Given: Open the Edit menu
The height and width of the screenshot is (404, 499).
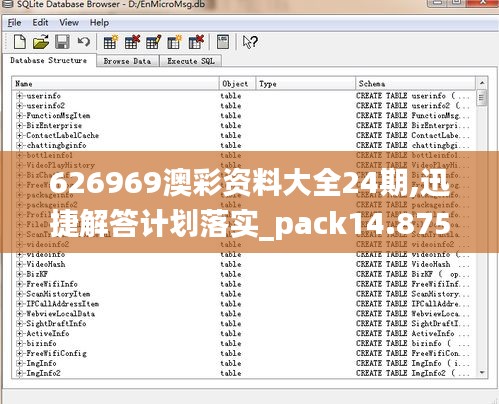Looking at the screenshot, I should 40,23.
